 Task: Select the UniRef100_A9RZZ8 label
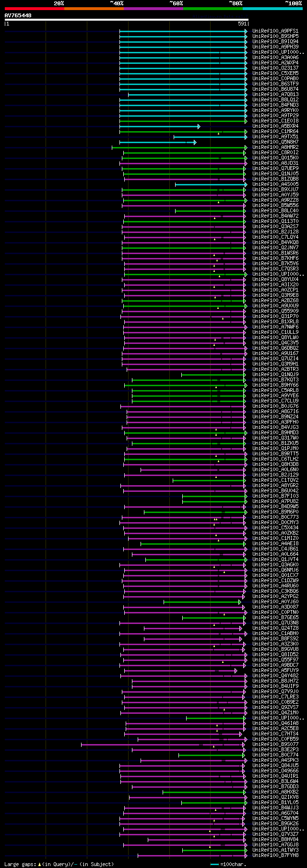275,200
